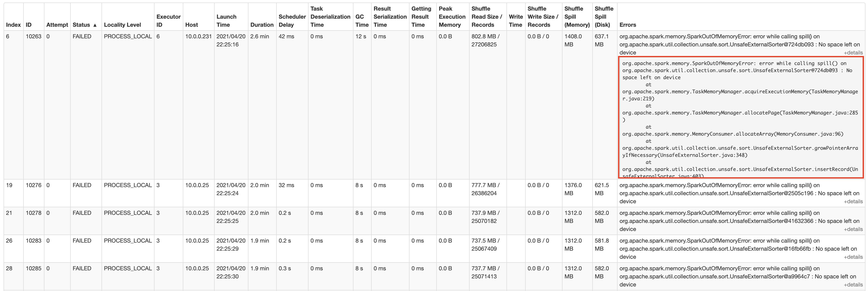This screenshot has width=868, height=291.
Task: Sort by Launch Time header
Action: [226, 20]
